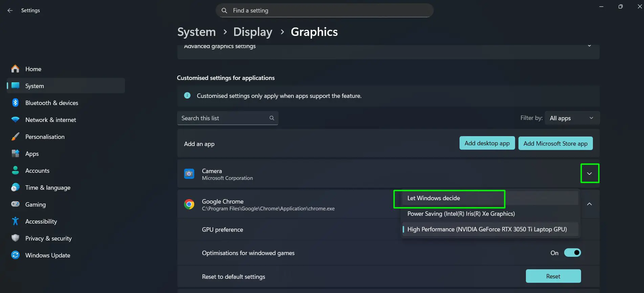Viewport: 644px width, 293px height.
Task: Expand Advanced graphics settings chevron
Action: pyautogui.click(x=590, y=46)
